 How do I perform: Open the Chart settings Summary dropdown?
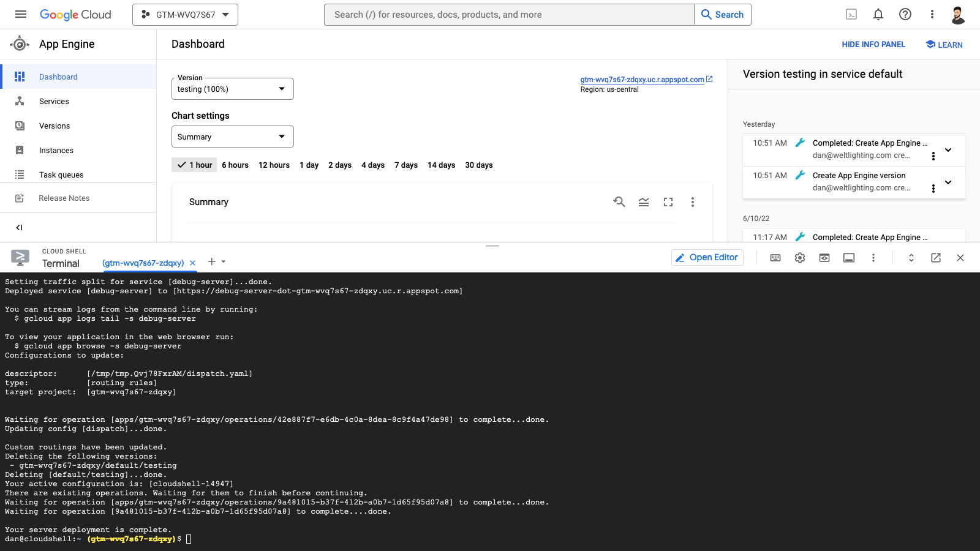[x=233, y=137]
